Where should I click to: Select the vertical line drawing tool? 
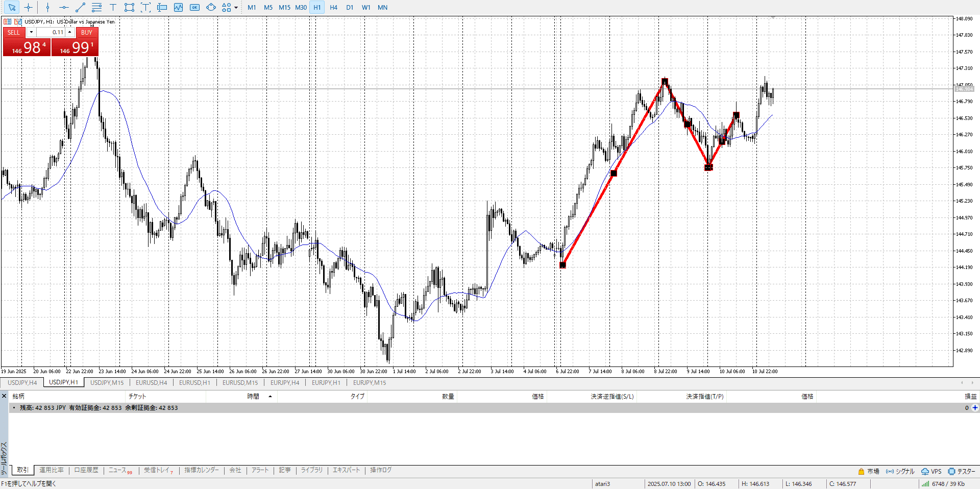tap(47, 8)
